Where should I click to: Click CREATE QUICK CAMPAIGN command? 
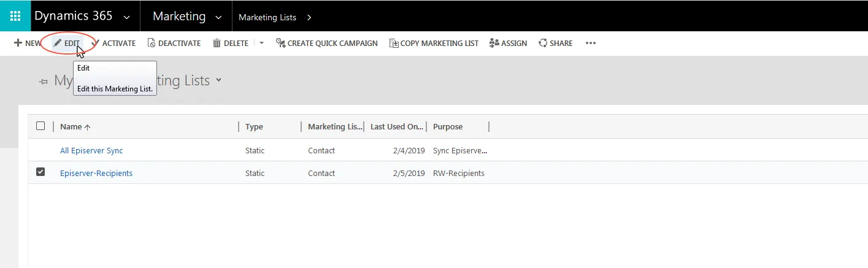tap(327, 43)
